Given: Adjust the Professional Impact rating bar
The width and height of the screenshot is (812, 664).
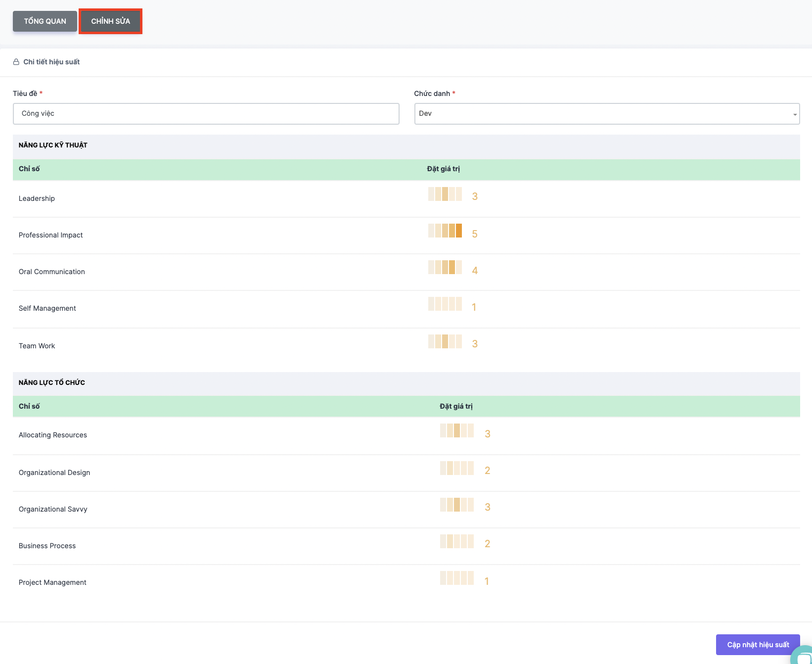Looking at the screenshot, I should (x=445, y=231).
